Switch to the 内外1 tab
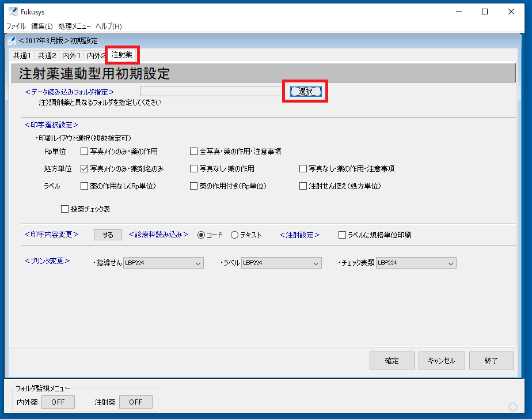This screenshot has width=532, height=419. [x=71, y=55]
